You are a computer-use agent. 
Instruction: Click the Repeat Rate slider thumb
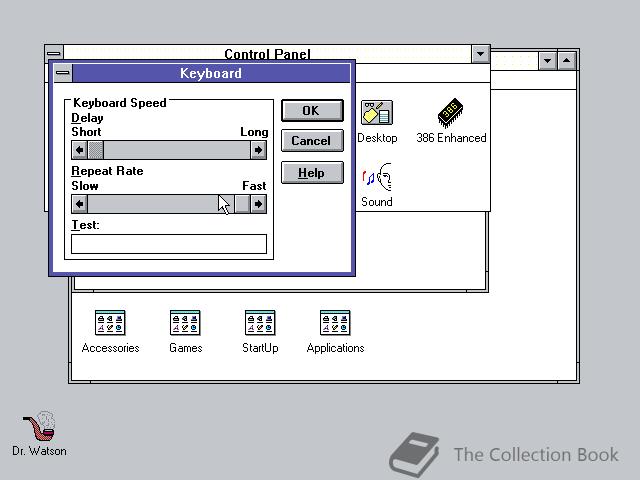242,204
